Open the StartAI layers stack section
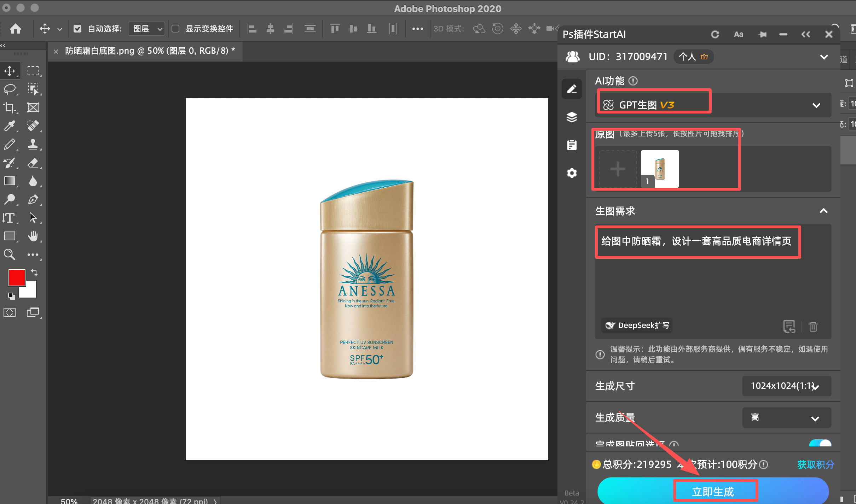The height and width of the screenshot is (504, 856). [572, 117]
